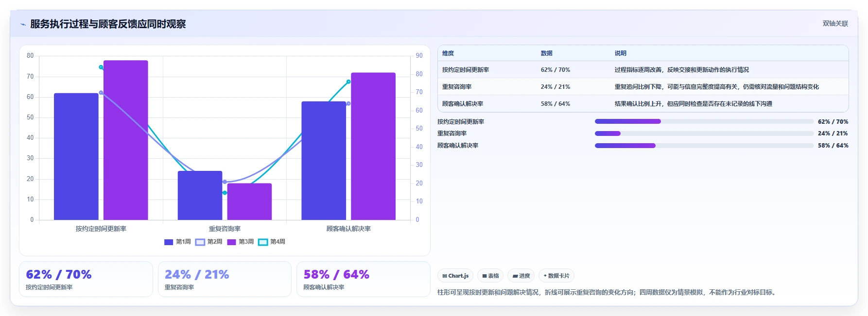The image size is (868, 316).
Task: Click the 24% / 21% value beside the progress bar
Action: pyautogui.click(x=833, y=133)
